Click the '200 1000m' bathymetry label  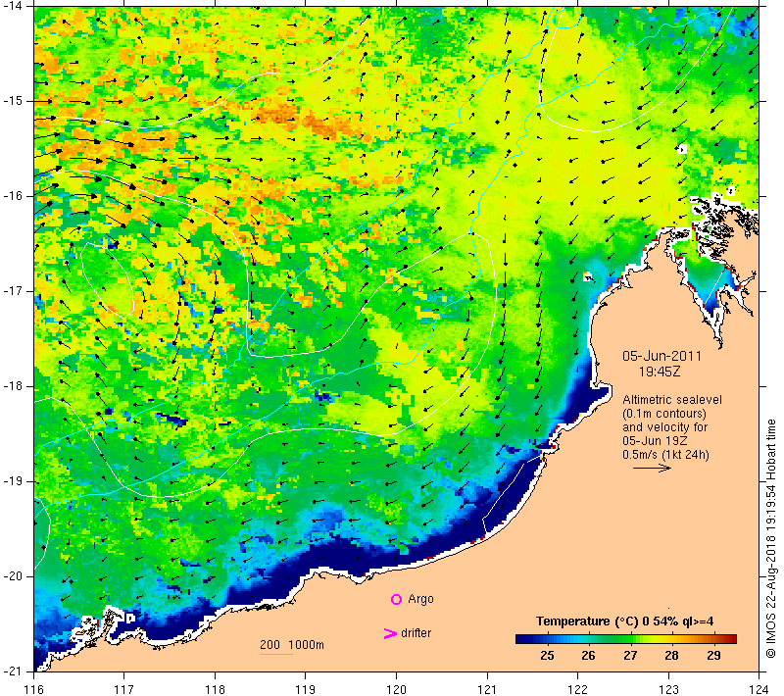click(x=292, y=644)
